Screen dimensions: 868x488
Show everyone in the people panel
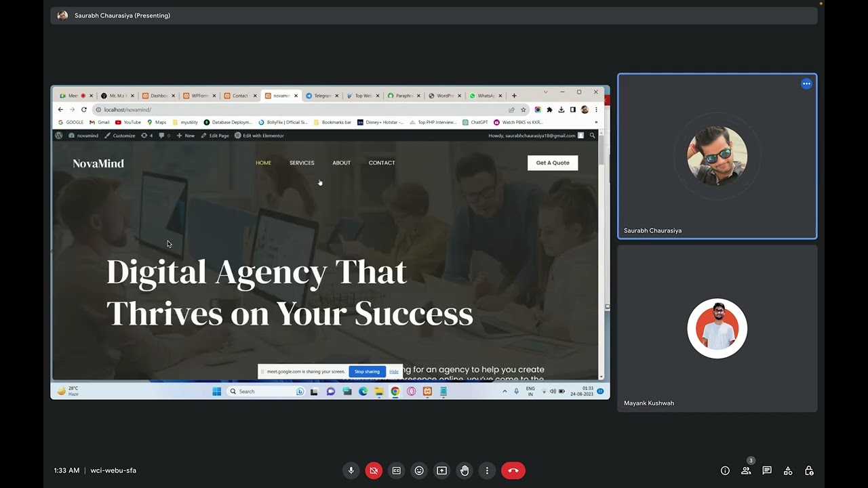coord(746,470)
